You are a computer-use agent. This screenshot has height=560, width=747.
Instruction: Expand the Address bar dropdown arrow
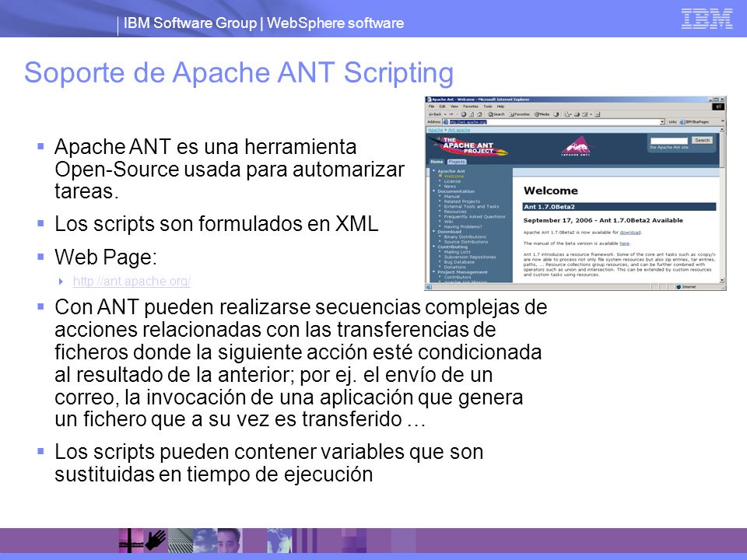point(662,122)
